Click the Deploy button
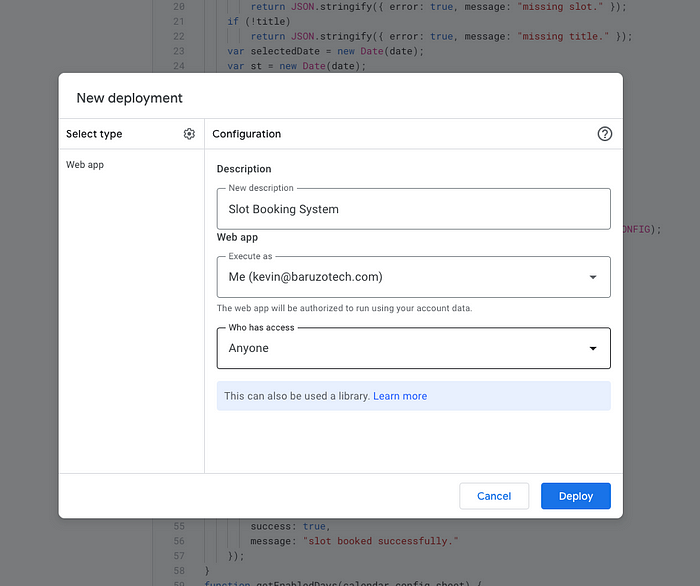Viewport: 700px width, 586px height. click(x=575, y=496)
